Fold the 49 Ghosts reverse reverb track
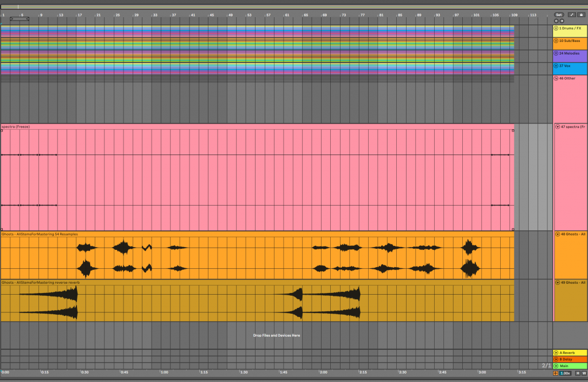Screen dimensions: 588x382 (x=557, y=283)
